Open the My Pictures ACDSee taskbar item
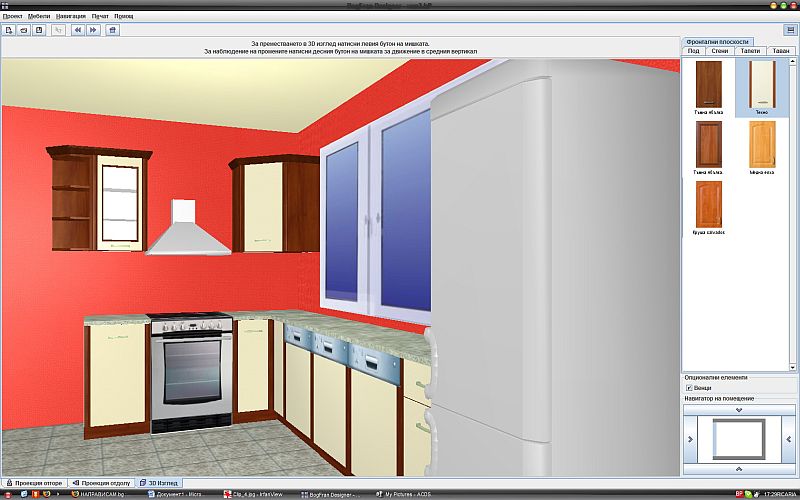The height and width of the screenshot is (500, 800). coord(403,494)
